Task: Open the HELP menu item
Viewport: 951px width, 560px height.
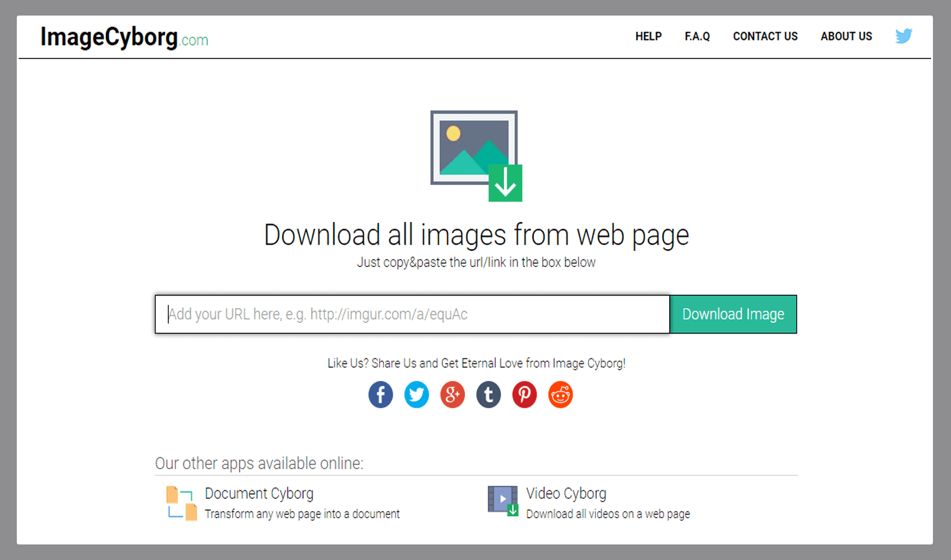Action: tap(648, 37)
